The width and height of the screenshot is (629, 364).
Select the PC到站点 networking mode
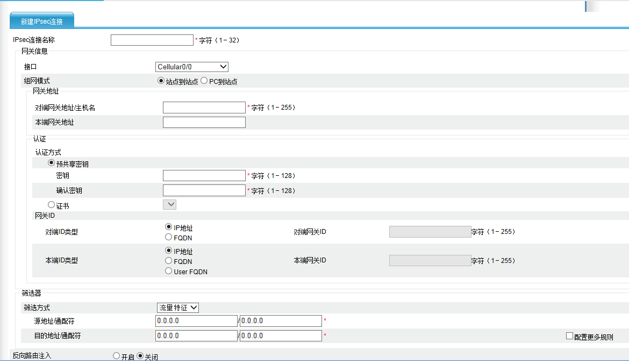click(204, 81)
